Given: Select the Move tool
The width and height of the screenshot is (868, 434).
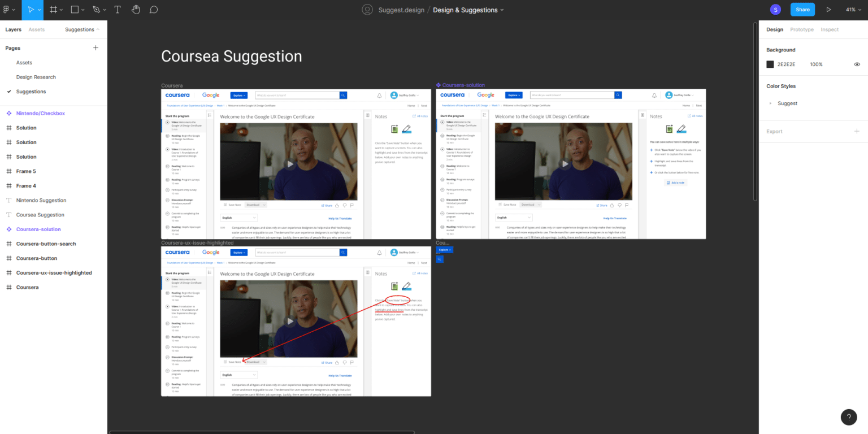Looking at the screenshot, I should point(31,10).
